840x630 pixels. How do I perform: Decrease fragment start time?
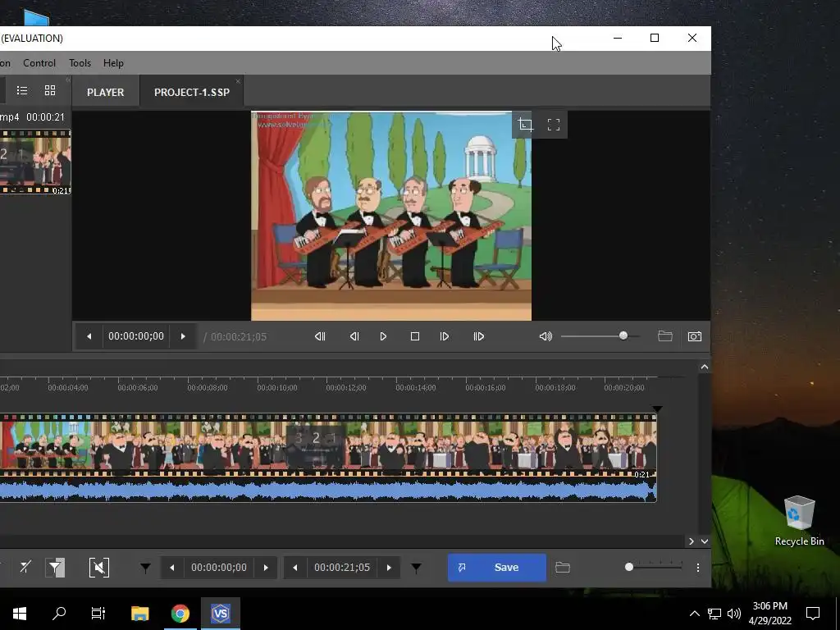pos(172,568)
